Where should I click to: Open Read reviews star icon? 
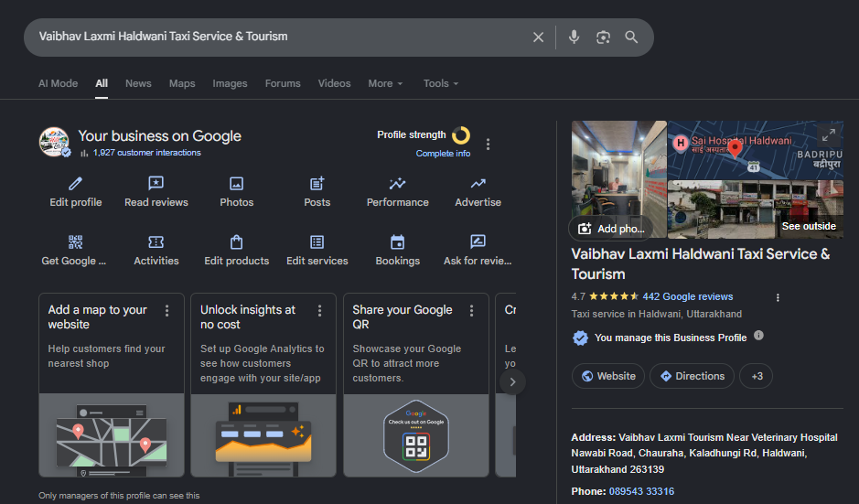tap(156, 183)
